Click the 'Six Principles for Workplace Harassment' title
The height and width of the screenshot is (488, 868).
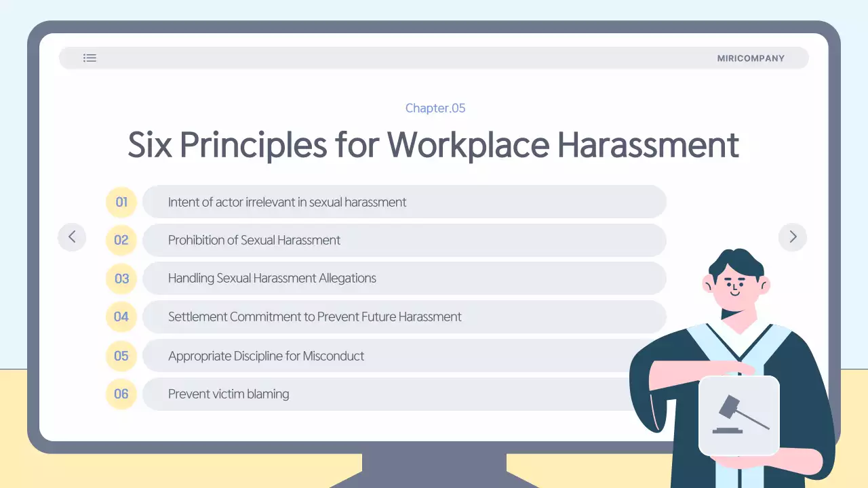[433, 144]
